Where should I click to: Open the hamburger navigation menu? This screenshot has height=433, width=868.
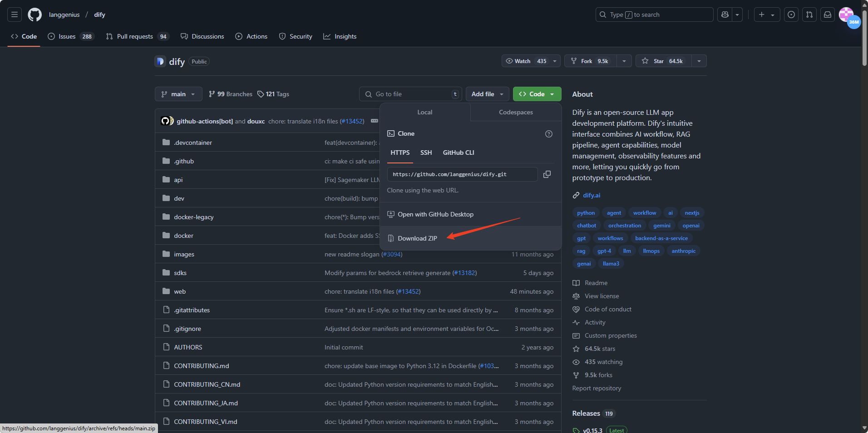tap(15, 15)
